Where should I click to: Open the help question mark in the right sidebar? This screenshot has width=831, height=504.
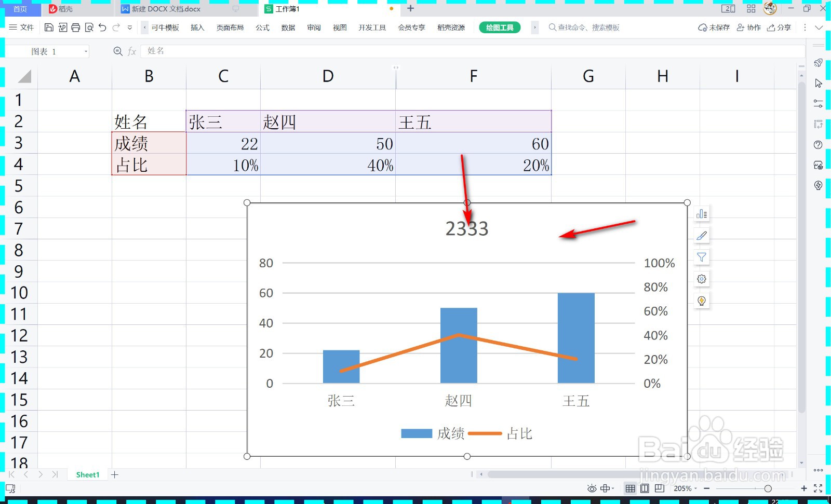click(818, 145)
